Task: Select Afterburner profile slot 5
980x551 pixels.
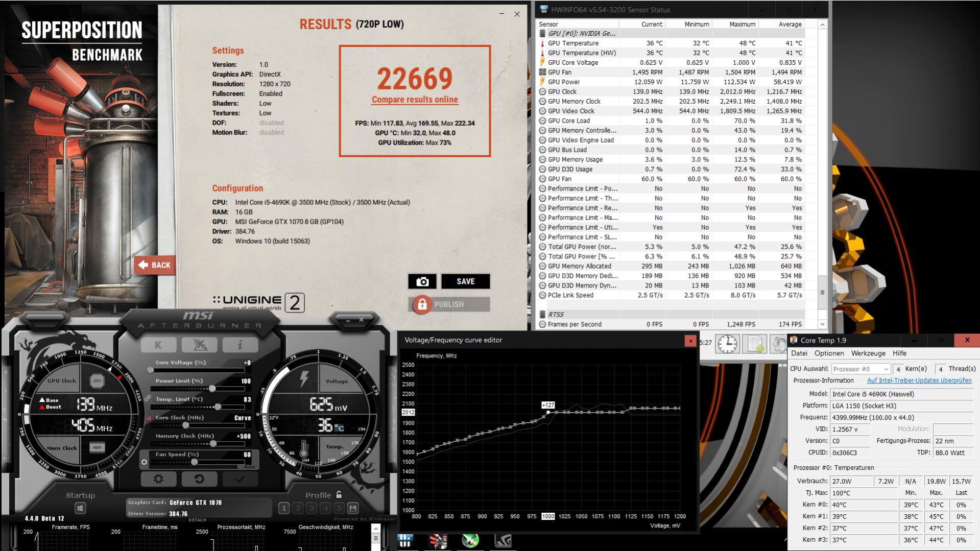Action: pyautogui.click(x=339, y=508)
